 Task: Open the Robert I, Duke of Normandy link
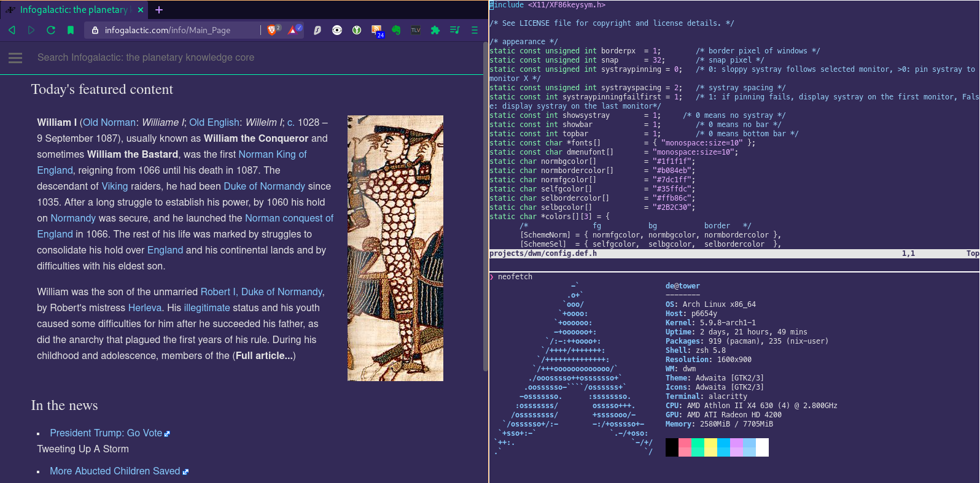(262, 292)
